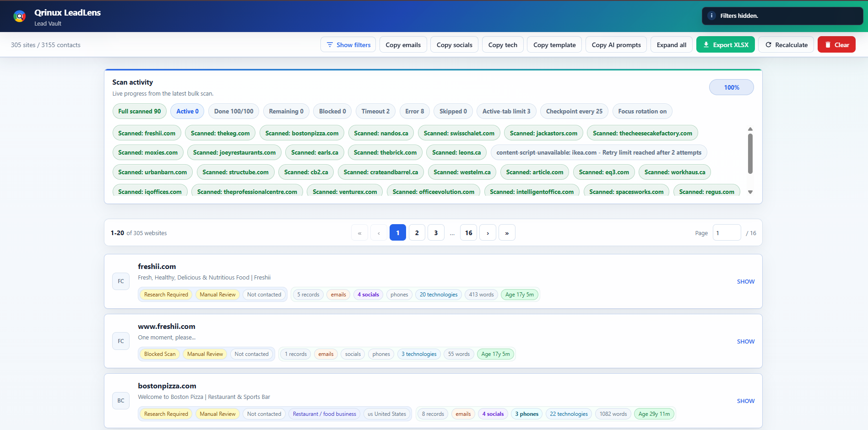Viewport: 868px width, 430px height.
Task: Select the Done 100/100 chip
Action: (x=234, y=111)
